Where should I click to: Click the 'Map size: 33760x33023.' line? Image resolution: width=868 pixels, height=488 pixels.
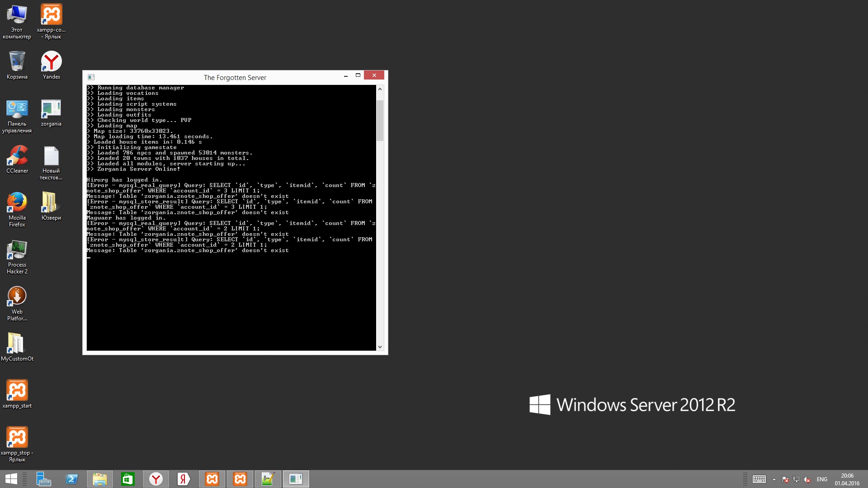130,131
